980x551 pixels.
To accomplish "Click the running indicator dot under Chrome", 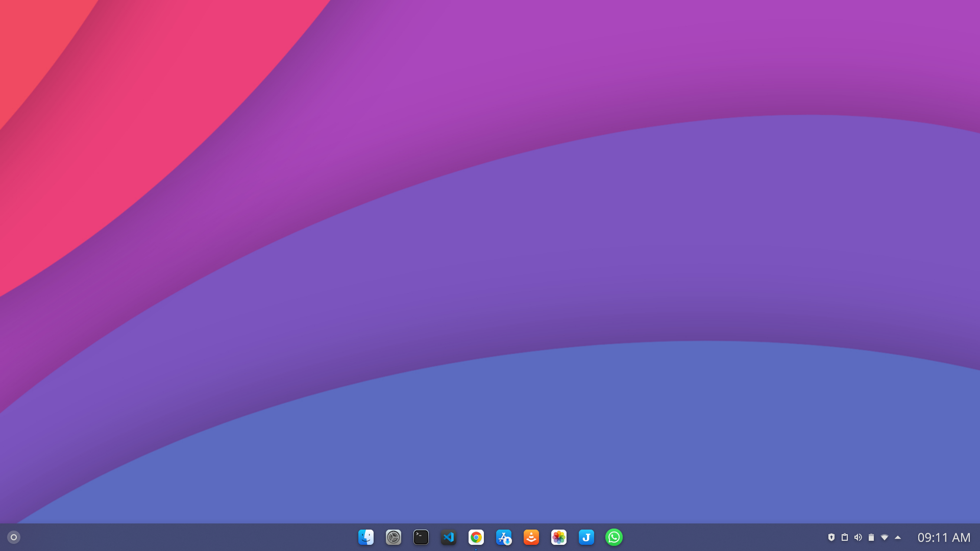I will (x=476, y=548).
